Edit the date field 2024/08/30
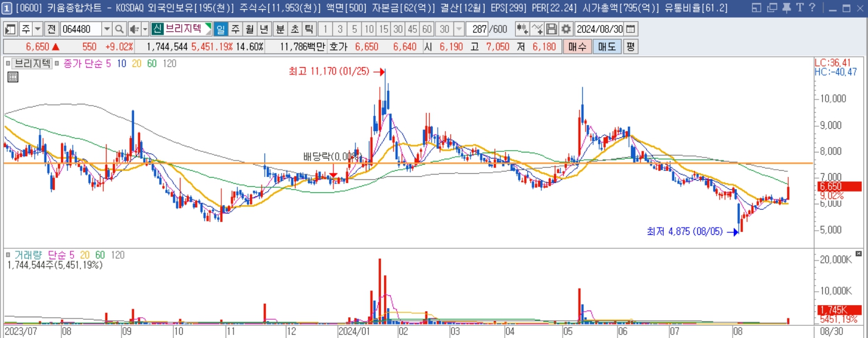Viewport: 868px width, 338px height. [600, 29]
